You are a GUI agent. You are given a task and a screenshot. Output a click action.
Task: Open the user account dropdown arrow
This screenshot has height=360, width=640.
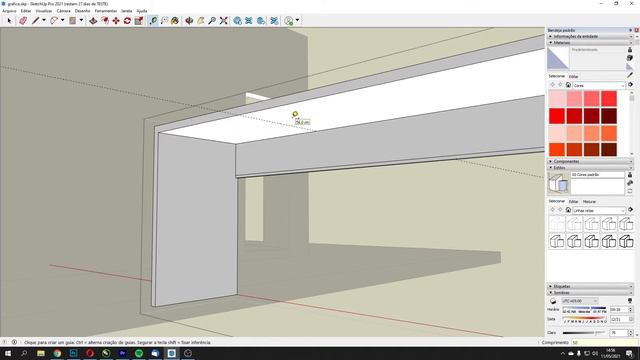[297, 20]
